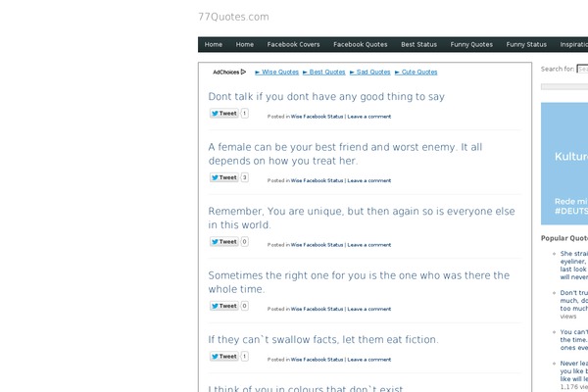Open quote 'A female can be your best friend'

pyautogui.click(x=345, y=154)
